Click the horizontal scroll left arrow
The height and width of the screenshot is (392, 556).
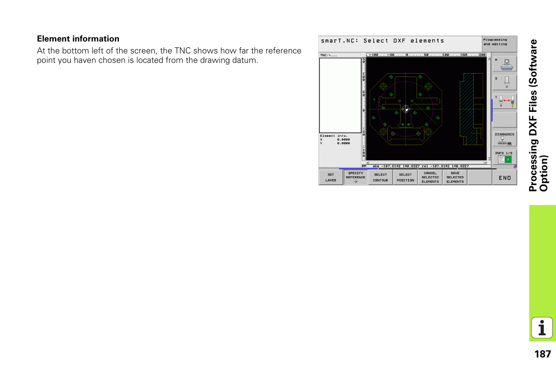pyautogui.click(x=368, y=163)
